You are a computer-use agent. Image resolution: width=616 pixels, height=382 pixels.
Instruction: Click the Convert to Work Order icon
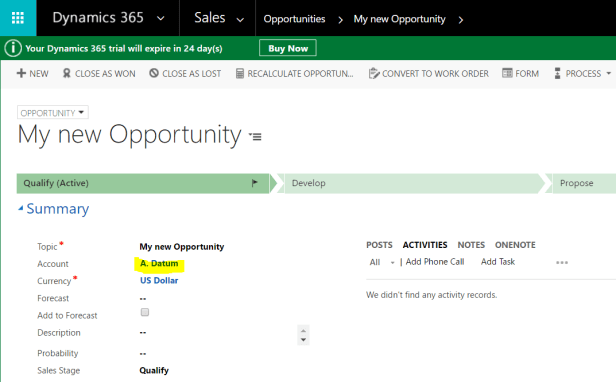pos(374,73)
